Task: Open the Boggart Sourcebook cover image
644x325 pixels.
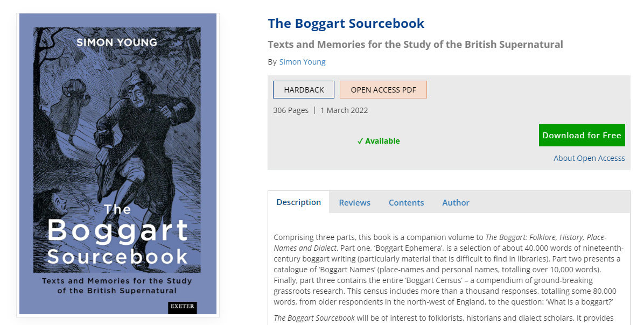Action: coord(118,164)
